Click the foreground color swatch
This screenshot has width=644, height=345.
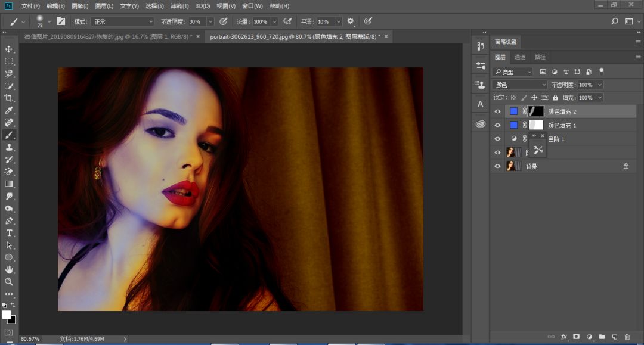coord(6,315)
